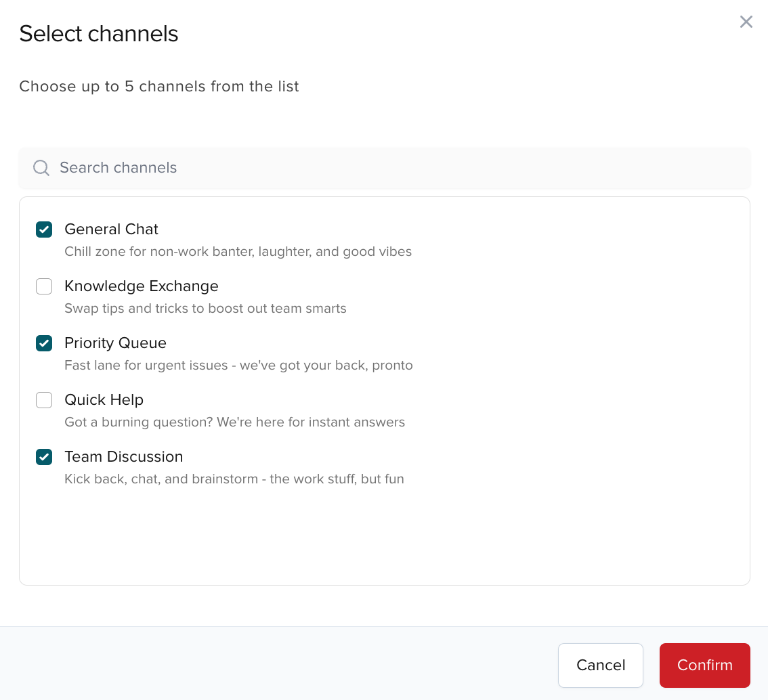The image size is (768, 700).
Task: Enable the Knowledge Exchange channel
Action: (43, 286)
